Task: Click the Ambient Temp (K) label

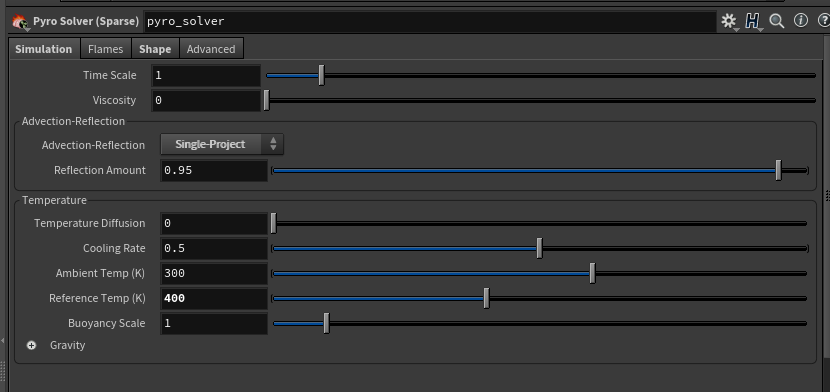Action: (100, 274)
